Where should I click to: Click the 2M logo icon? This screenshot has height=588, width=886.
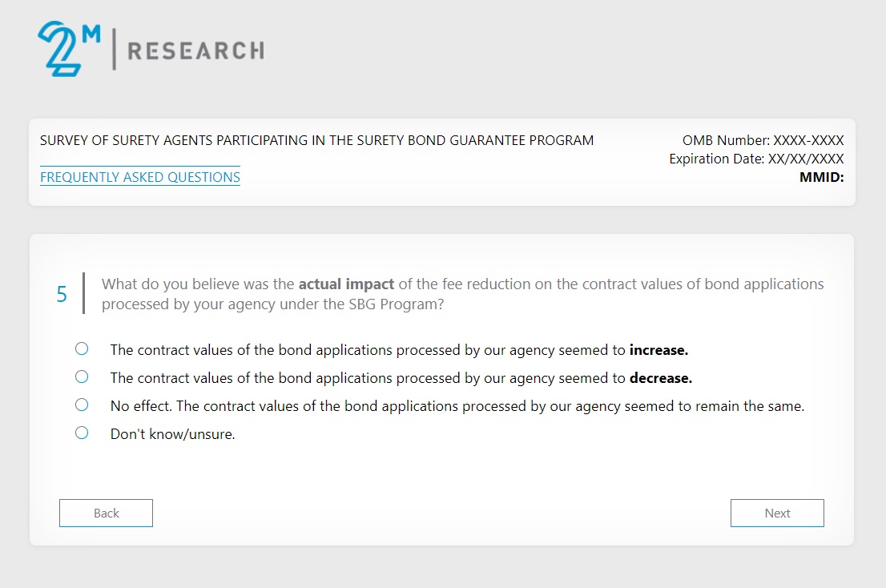click(67, 49)
